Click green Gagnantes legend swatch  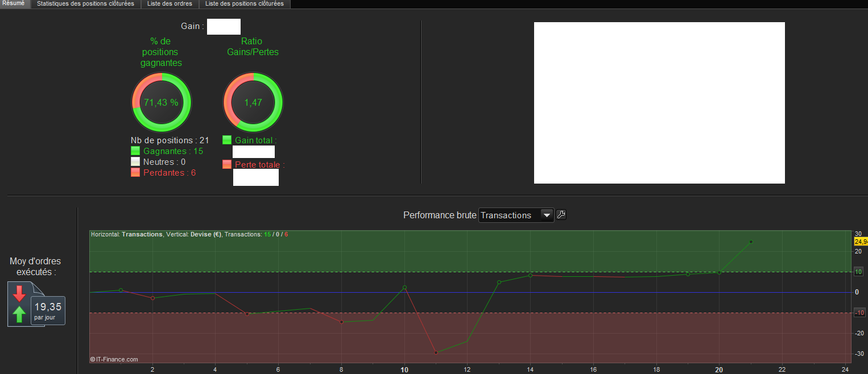click(135, 151)
